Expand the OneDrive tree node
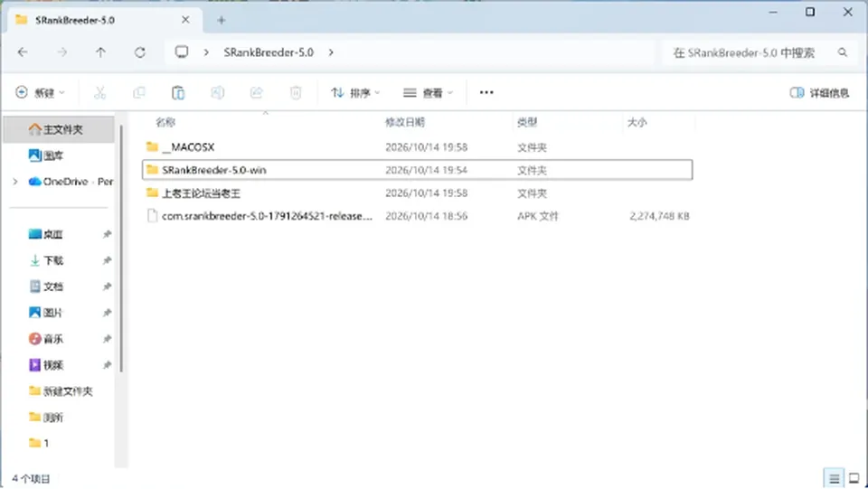Screen dimensions: 868x489 point(15,182)
